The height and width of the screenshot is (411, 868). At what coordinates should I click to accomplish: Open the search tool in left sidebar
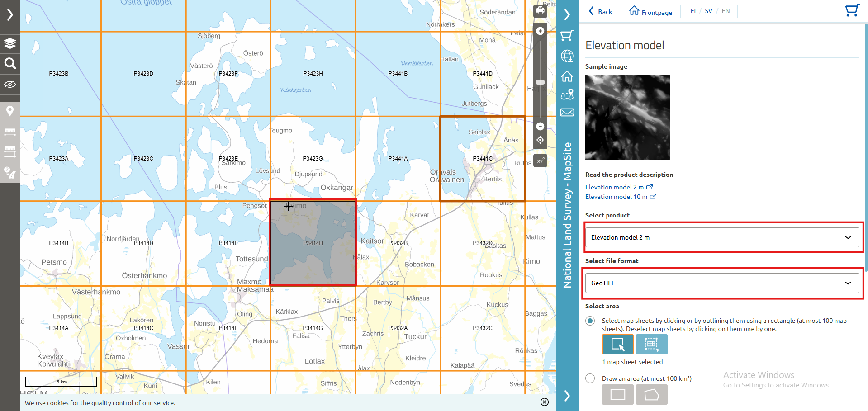pyautogui.click(x=10, y=63)
